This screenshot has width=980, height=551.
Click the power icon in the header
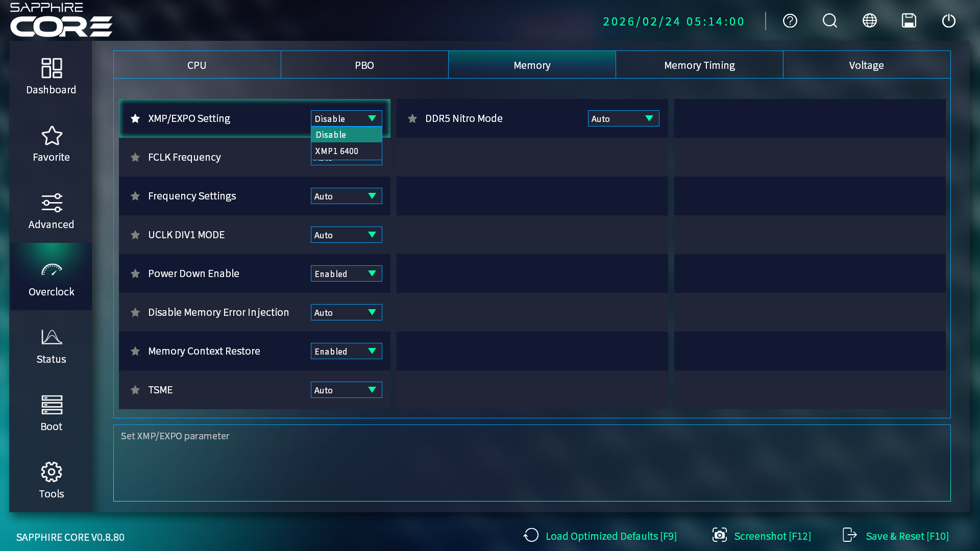pyautogui.click(x=949, y=21)
